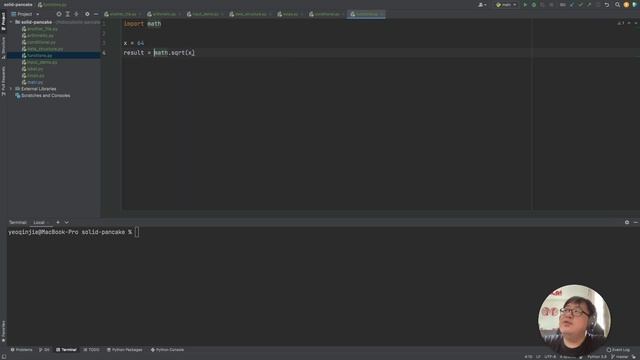Select functions.py in project tree
Image resolution: width=640 pixels, height=360 pixels.
(x=40, y=55)
